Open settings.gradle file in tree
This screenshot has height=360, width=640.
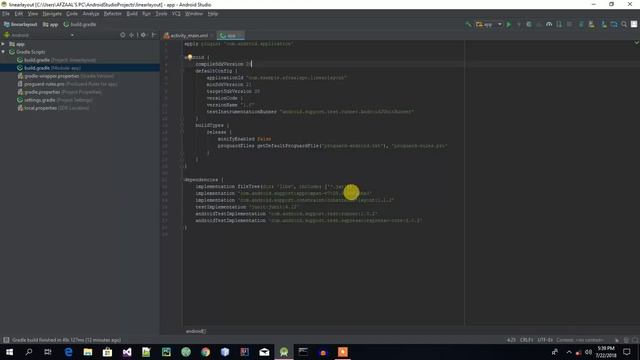[x=54, y=100]
